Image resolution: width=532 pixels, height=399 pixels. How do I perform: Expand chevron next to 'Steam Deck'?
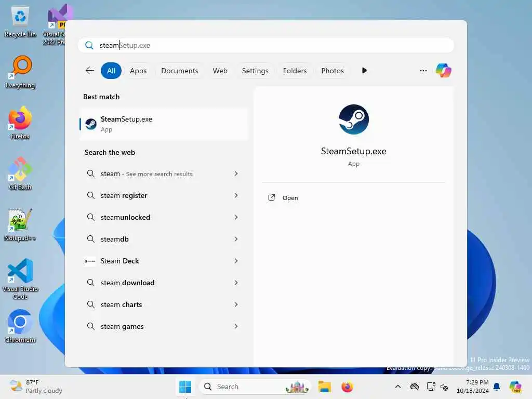click(x=236, y=261)
